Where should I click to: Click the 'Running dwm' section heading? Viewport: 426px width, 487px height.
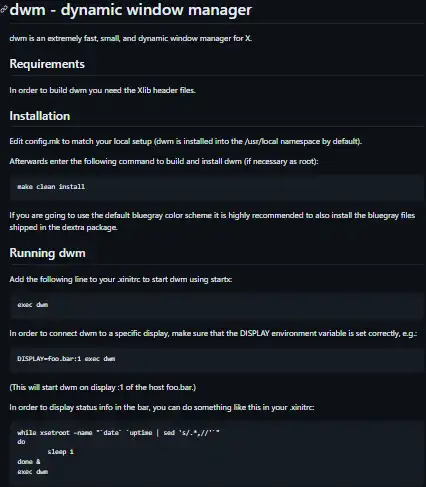(47, 253)
